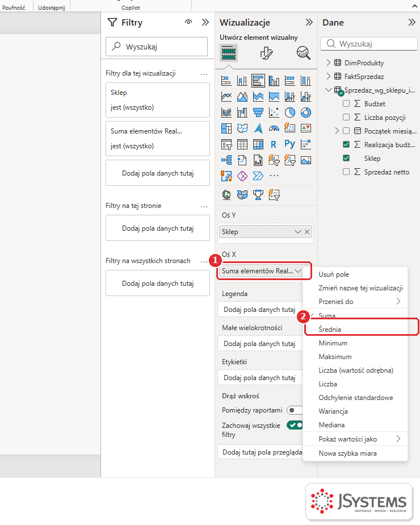
Task: Choose Usuń pole in context menu
Action: pyautogui.click(x=355, y=274)
